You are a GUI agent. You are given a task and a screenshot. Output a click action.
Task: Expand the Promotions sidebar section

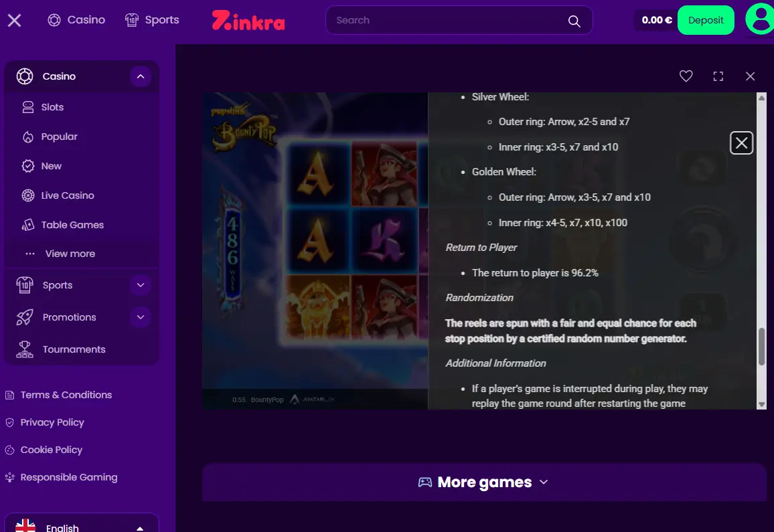141,317
